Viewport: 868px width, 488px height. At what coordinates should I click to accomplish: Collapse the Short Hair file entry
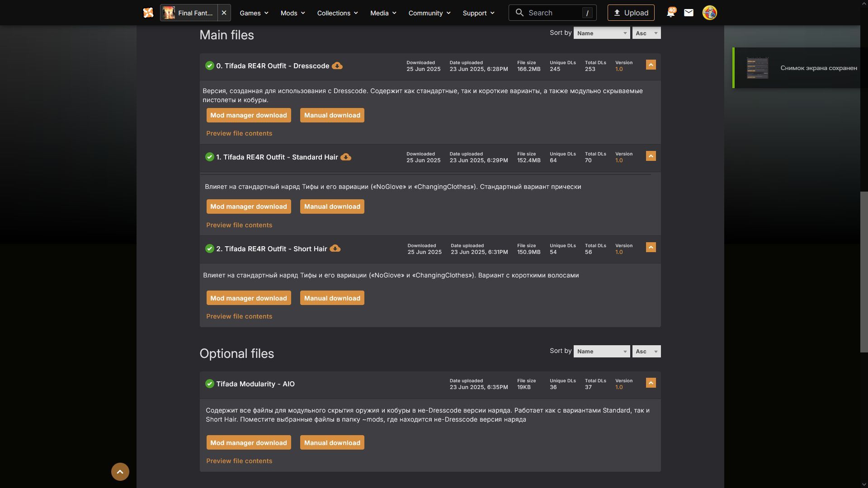click(651, 247)
